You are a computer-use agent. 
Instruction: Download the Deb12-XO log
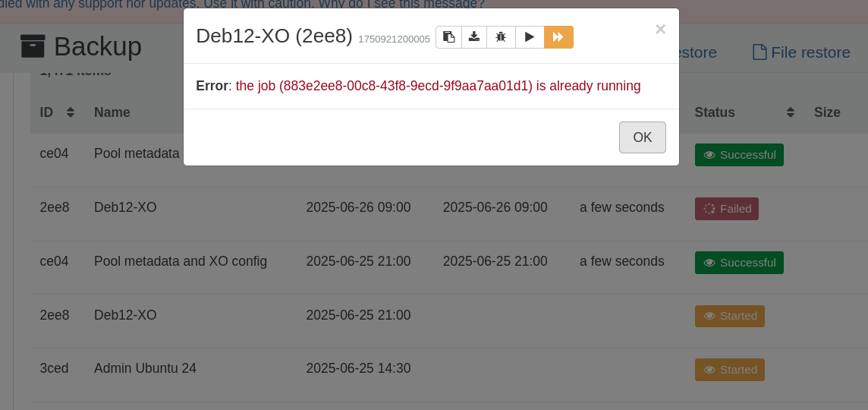[x=474, y=37]
